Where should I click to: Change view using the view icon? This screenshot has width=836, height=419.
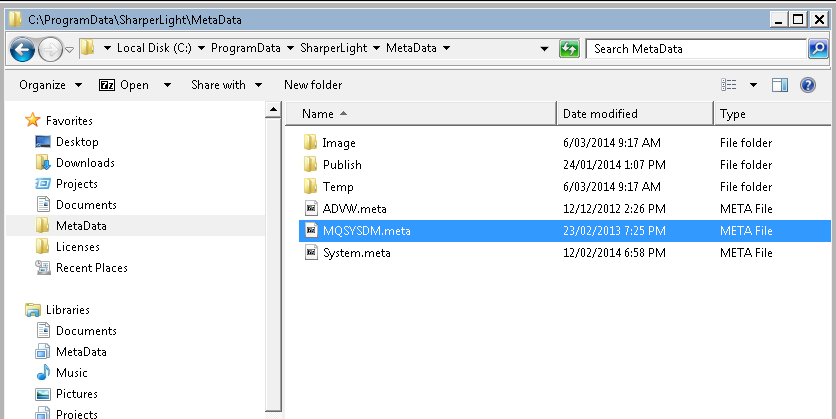click(x=728, y=85)
